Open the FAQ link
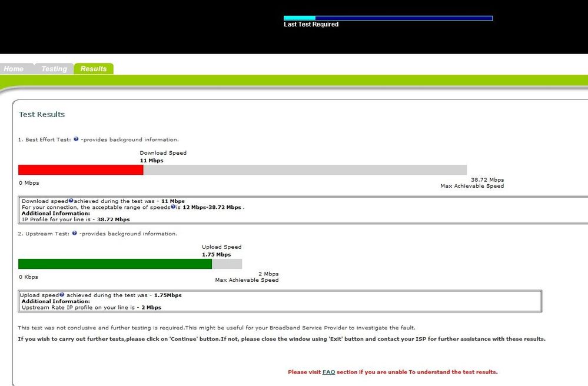The width and height of the screenshot is (588, 386). tap(328, 372)
